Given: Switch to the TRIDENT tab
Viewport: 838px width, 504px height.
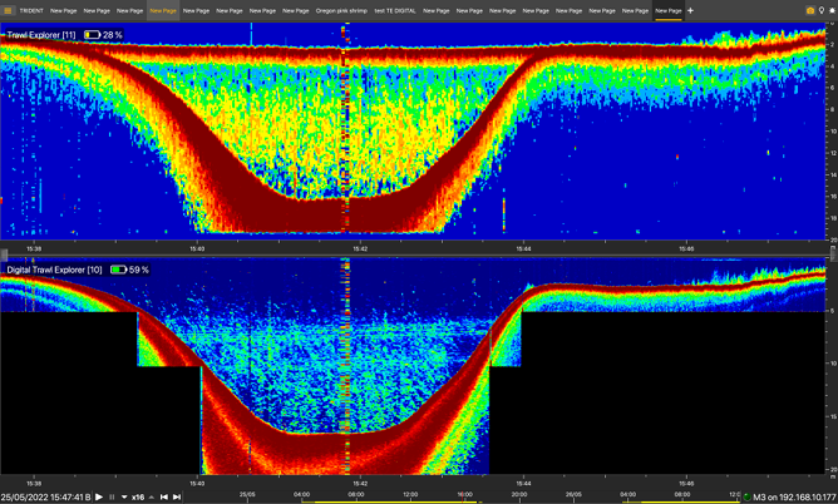Looking at the screenshot, I should (x=31, y=10).
